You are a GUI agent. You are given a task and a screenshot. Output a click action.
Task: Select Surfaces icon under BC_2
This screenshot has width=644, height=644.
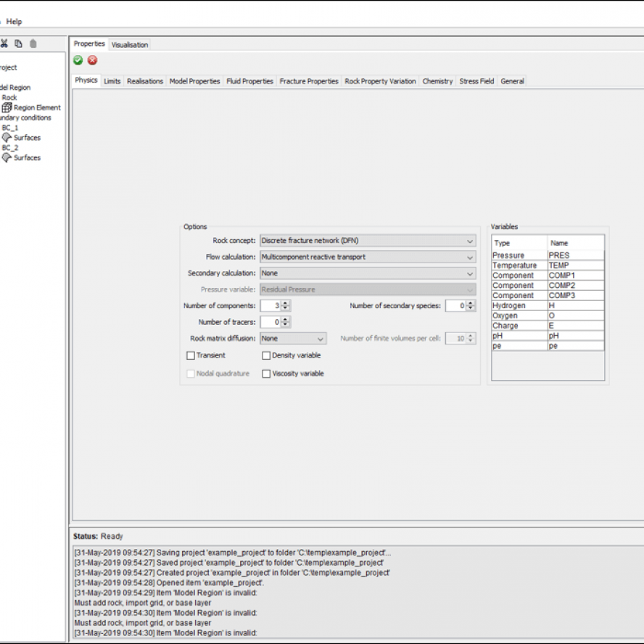tap(7, 157)
